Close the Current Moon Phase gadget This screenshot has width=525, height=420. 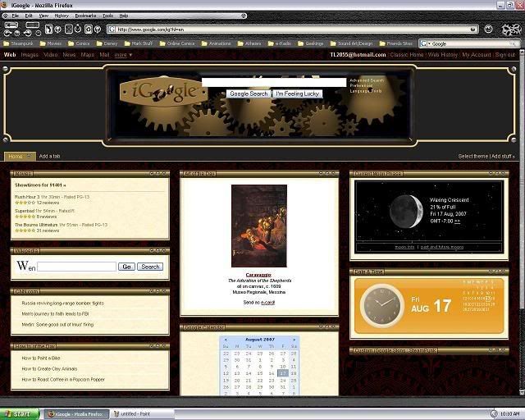tap(503, 173)
